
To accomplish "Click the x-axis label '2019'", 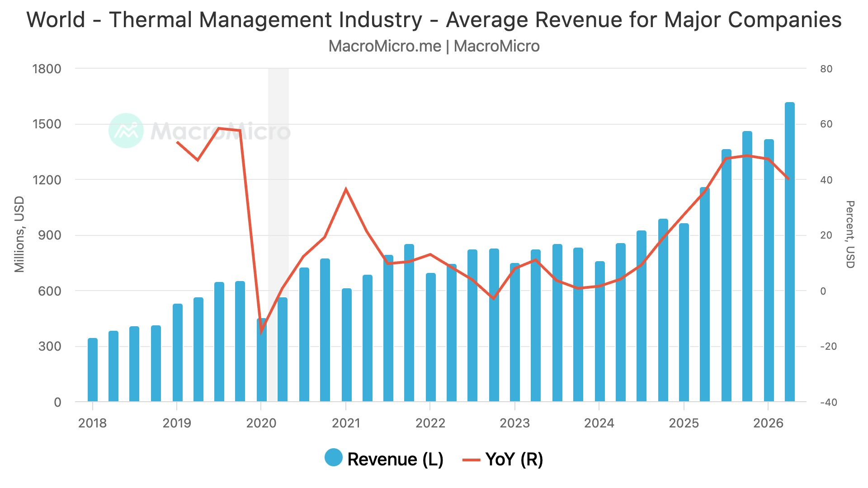I will point(177,423).
